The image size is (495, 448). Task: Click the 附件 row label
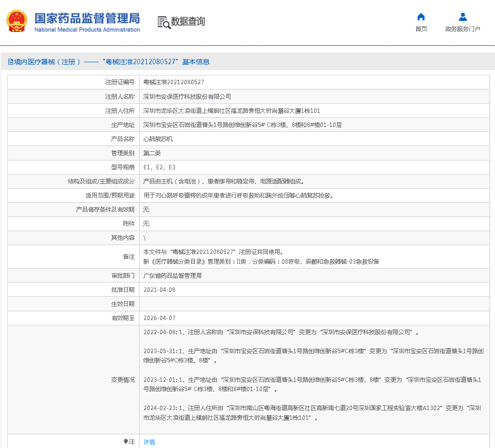tap(129, 224)
